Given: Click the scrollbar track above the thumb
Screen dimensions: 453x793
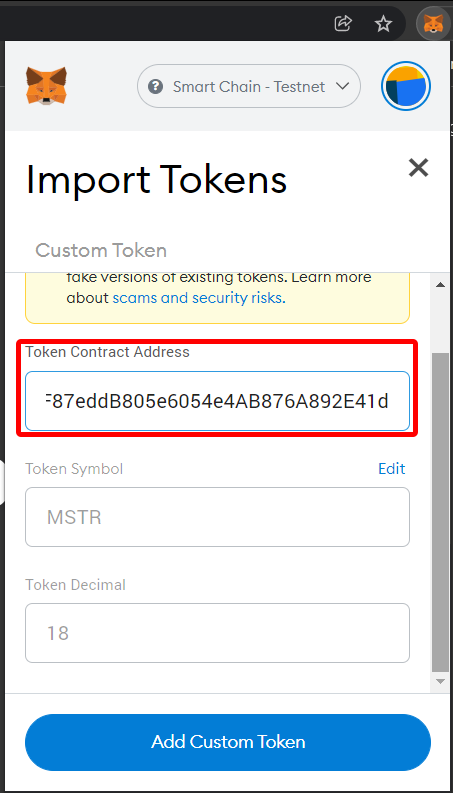Looking at the screenshot, I should [440, 322].
